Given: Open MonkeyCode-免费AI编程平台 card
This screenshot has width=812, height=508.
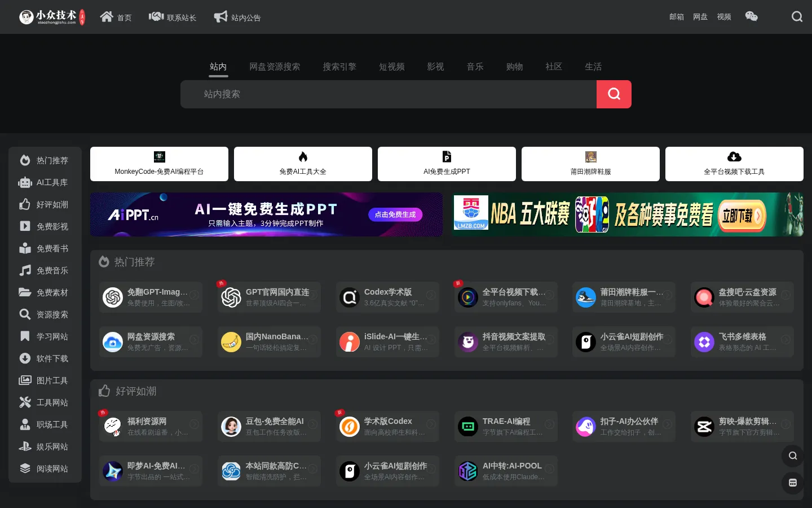Looking at the screenshot, I should [x=159, y=164].
